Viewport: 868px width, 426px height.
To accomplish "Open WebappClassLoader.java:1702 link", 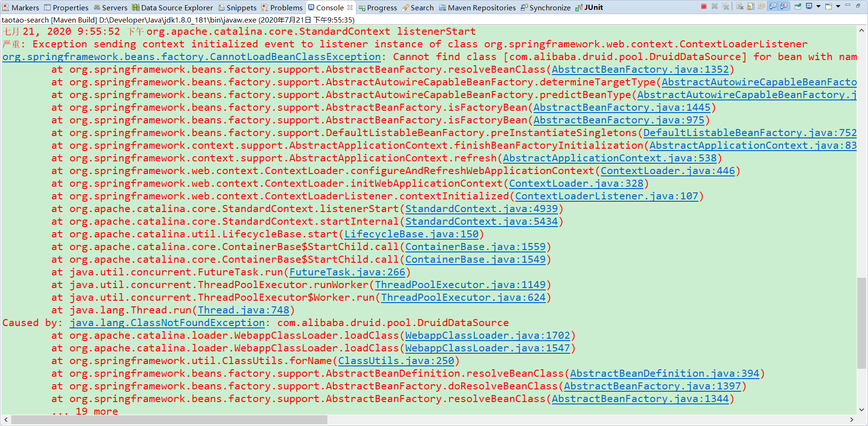I will [x=488, y=335].
